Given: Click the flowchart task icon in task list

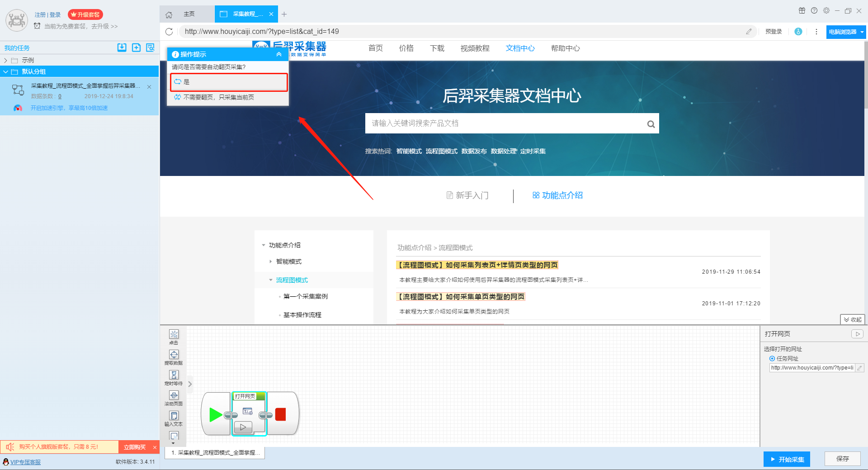Looking at the screenshot, I should pos(18,90).
